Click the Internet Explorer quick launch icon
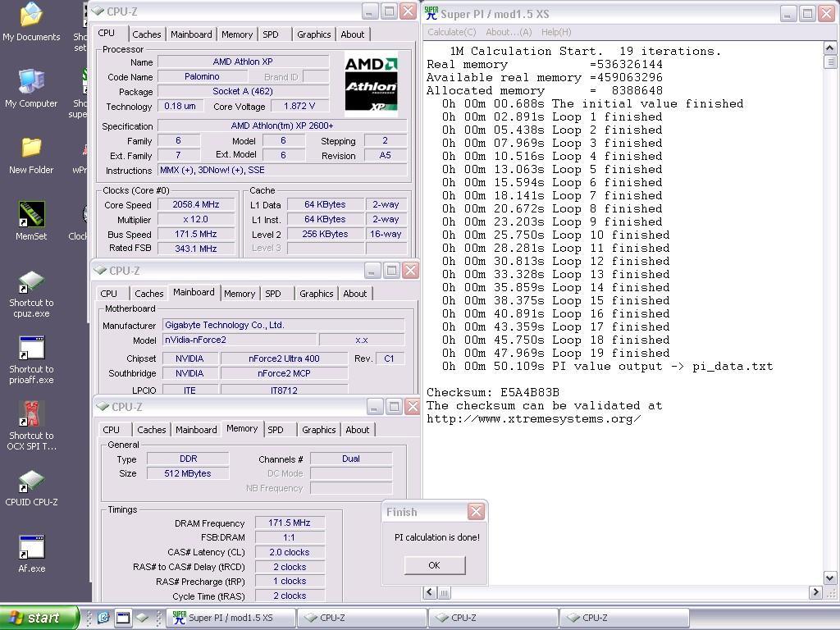This screenshot has height=630, width=840. point(103,618)
